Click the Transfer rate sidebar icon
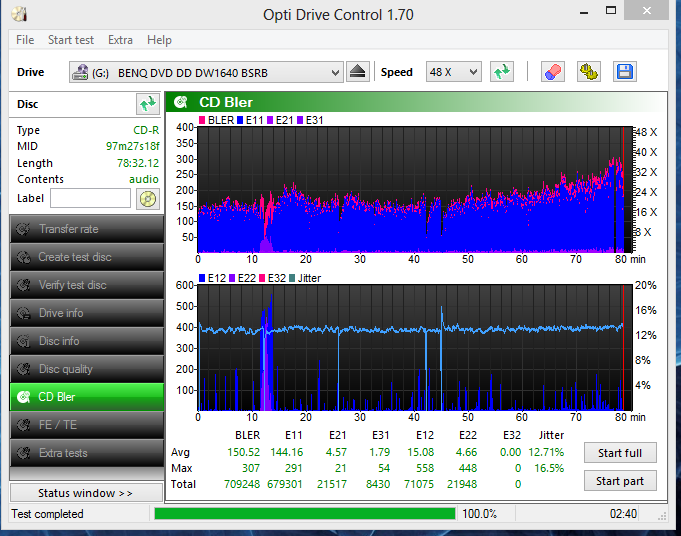 point(23,229)
